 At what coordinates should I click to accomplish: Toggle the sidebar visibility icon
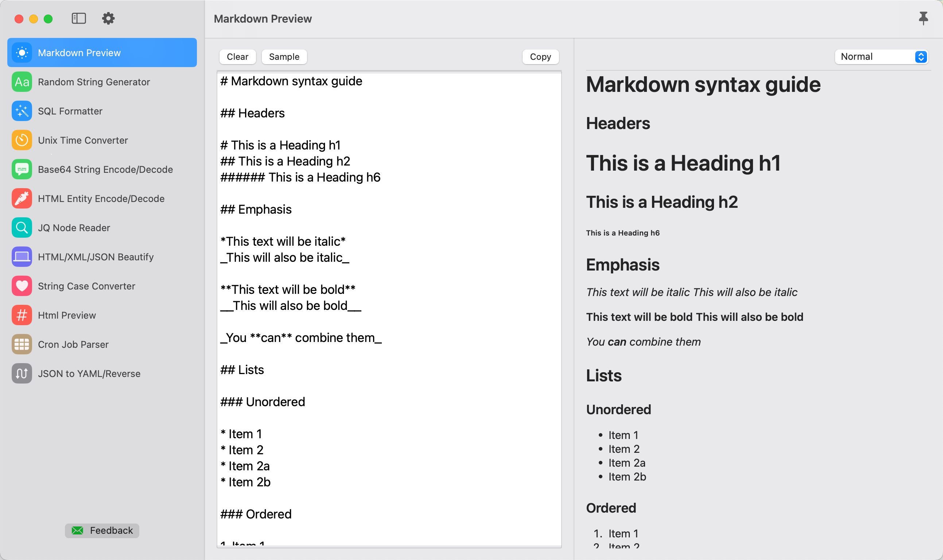point(78,19)
